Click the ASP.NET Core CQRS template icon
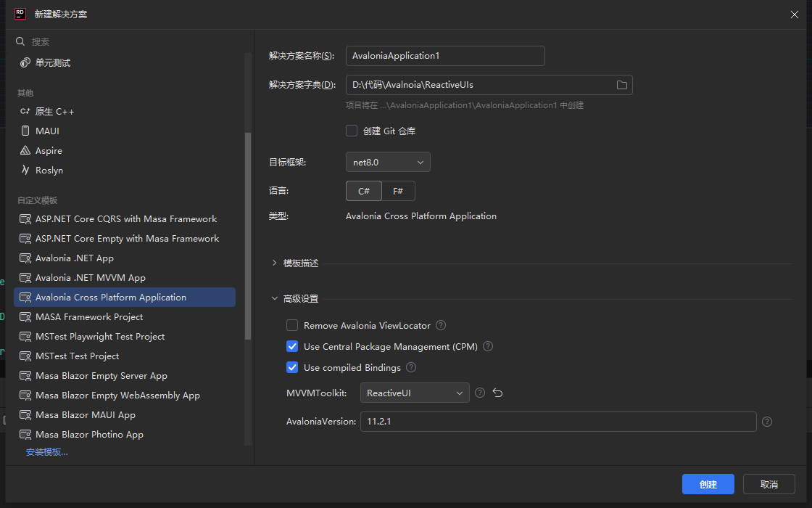Screen dimensions: 812x508 click(x=25, y=218)
